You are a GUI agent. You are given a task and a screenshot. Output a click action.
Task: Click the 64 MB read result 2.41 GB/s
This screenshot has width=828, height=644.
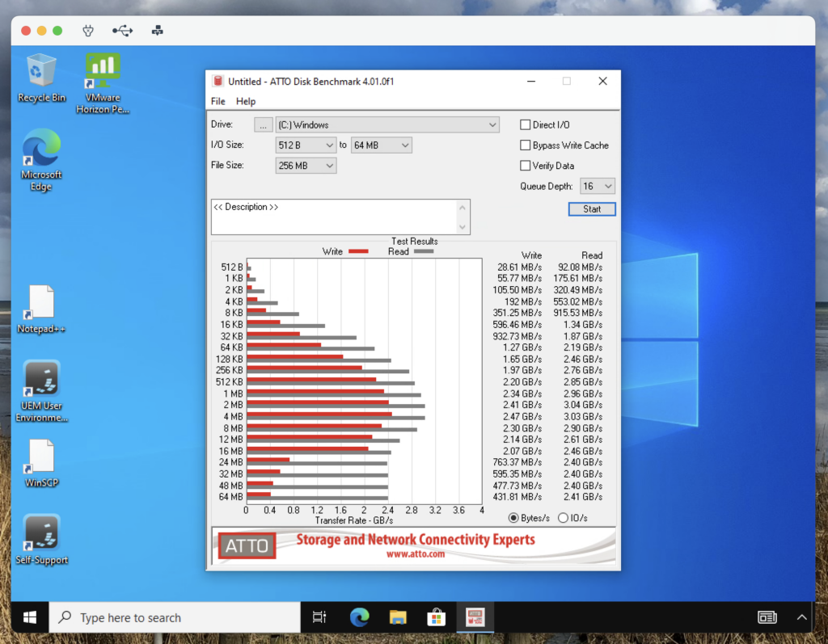[583, 497]
